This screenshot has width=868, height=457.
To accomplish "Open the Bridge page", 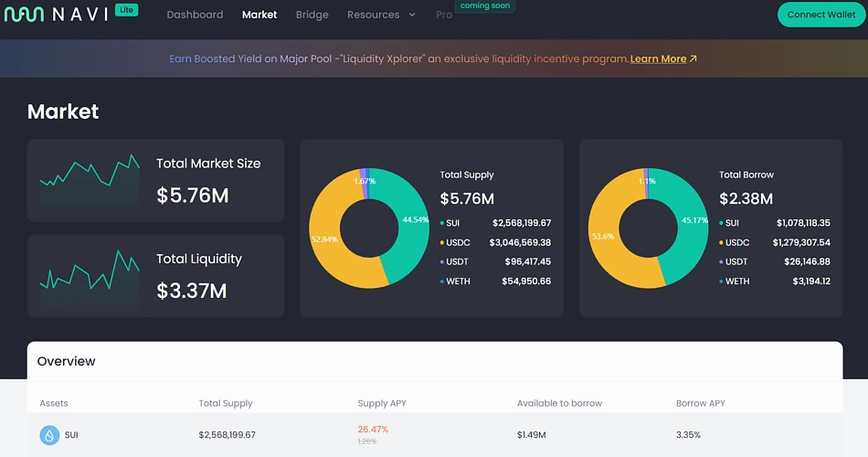I will point(312,15).
